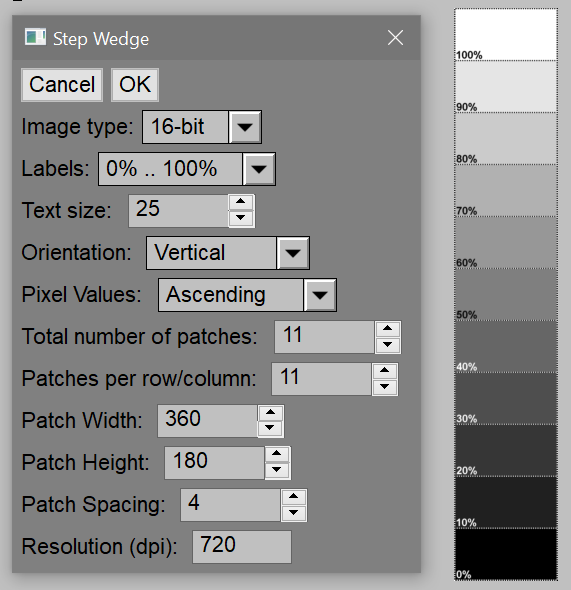Click the 100% white patch
Image resolution: width=571 pixels, height=590 pixels.
506,35
